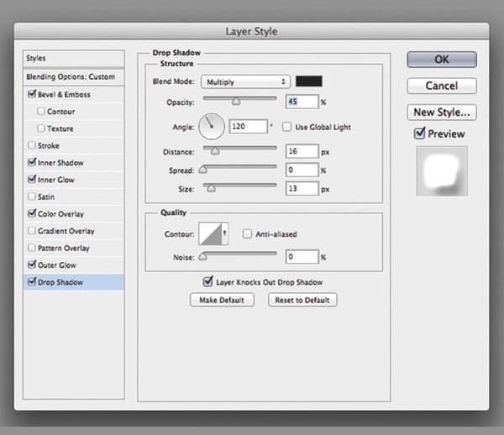Open the Styles section in the left panel
Screen dimensions: 504x435
pyautogui.click(x=36, y=58)
